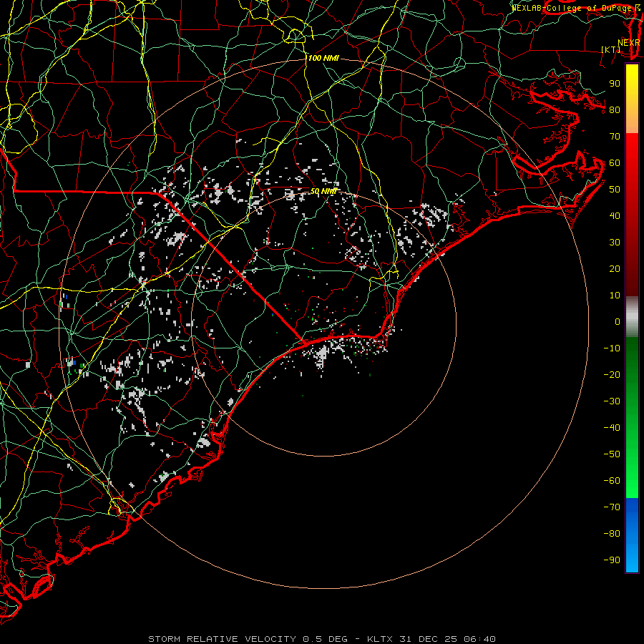
Task: Click the 70 value on the velocity scale
Action: pos(615,137)
